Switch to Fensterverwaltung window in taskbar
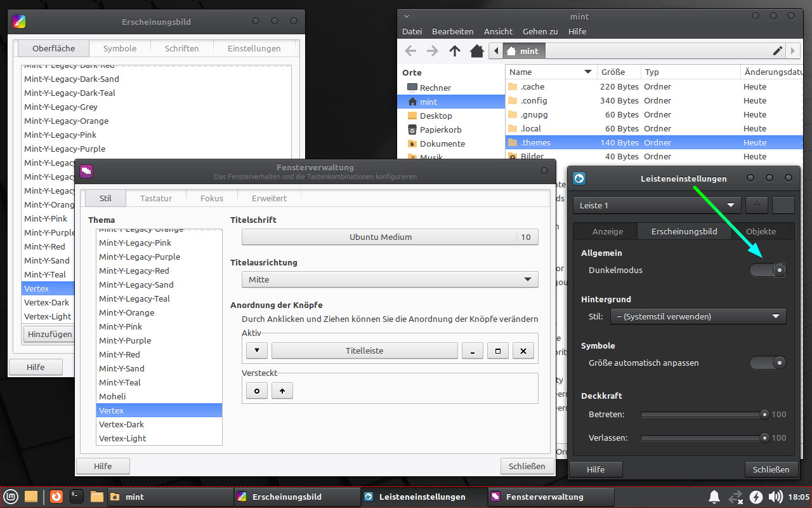Screen dimensions: 812x508 [x=551, y=497]
